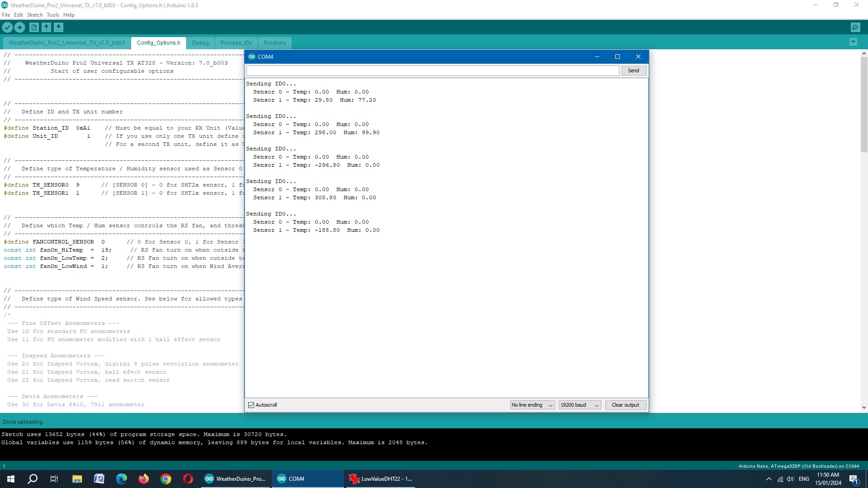
Task: Click the Clear output button
Action: pyautogui.click(x=625, y=405)
